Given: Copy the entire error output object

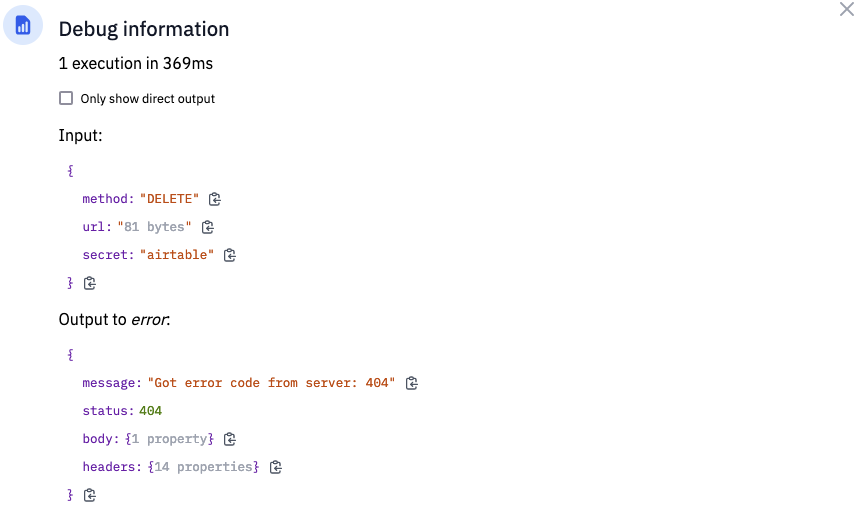Looking at the screenshot, I should coord(89,495).
